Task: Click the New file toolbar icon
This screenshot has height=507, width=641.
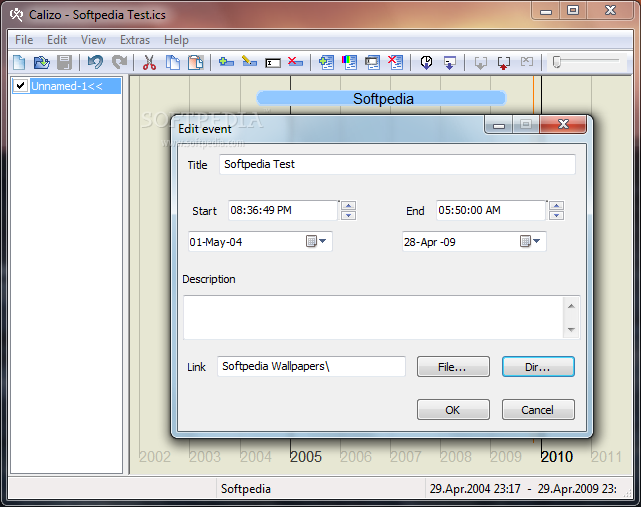Action: coord(19,63)
